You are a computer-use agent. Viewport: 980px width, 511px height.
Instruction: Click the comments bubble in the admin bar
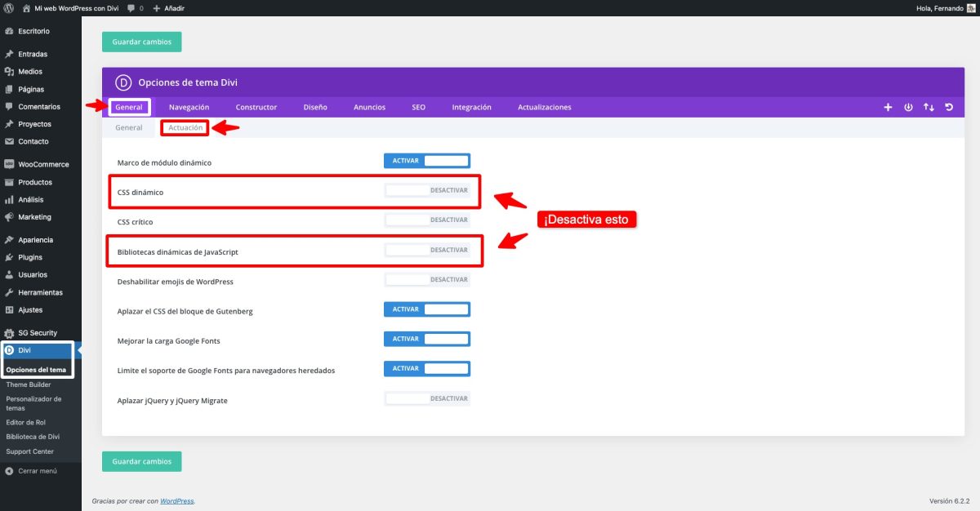click(129, 7)
